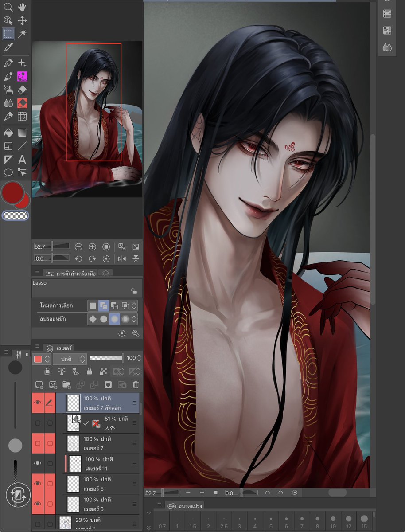
Task: Show the 人外 layer
Action: click(x=38, y=423)
